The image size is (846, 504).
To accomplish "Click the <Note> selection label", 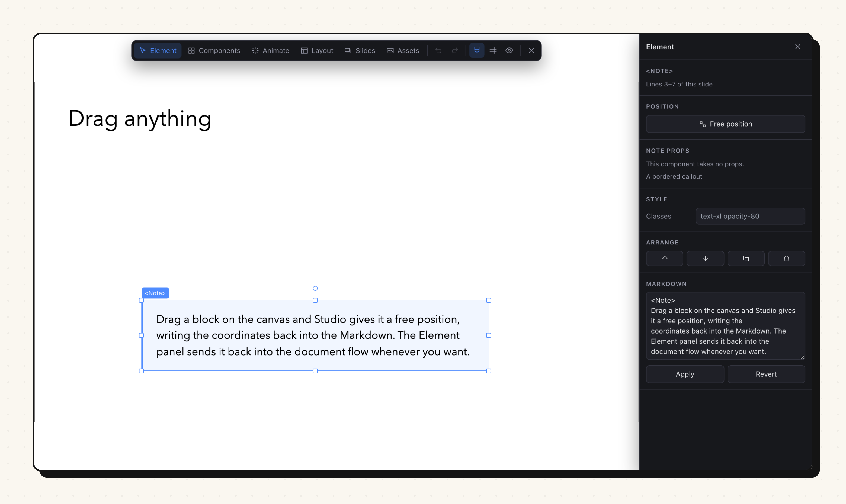I will tap(155, 293).
